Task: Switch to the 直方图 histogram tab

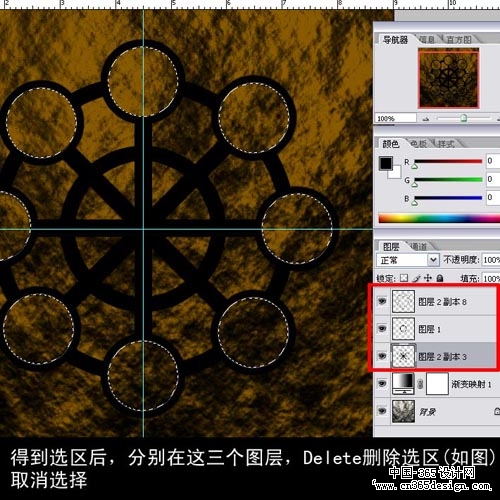Action: click(x=459, y=40)
